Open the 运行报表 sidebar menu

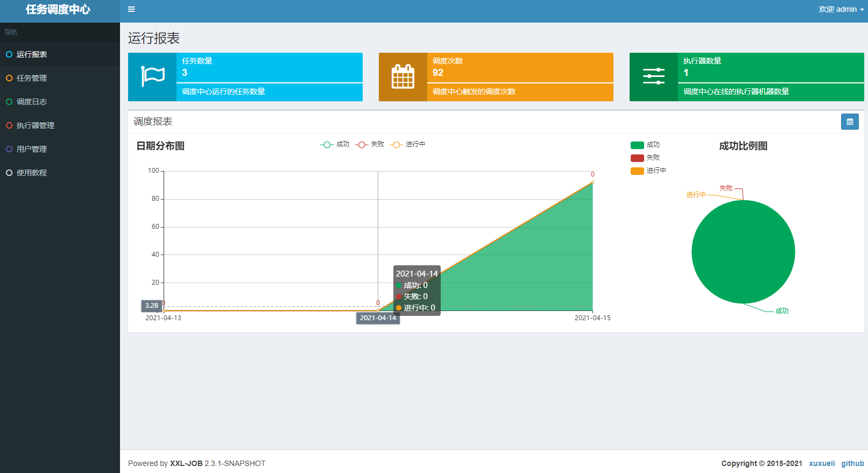point(60,54)
